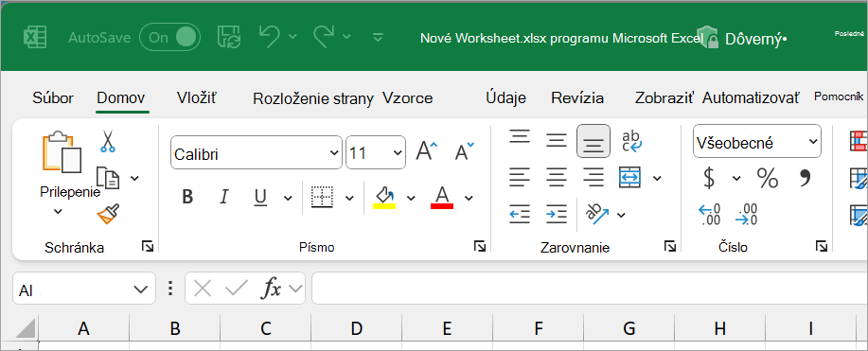Click the Undo arrow icon
Screen dimensions: 868x351
tap(270, 37)
